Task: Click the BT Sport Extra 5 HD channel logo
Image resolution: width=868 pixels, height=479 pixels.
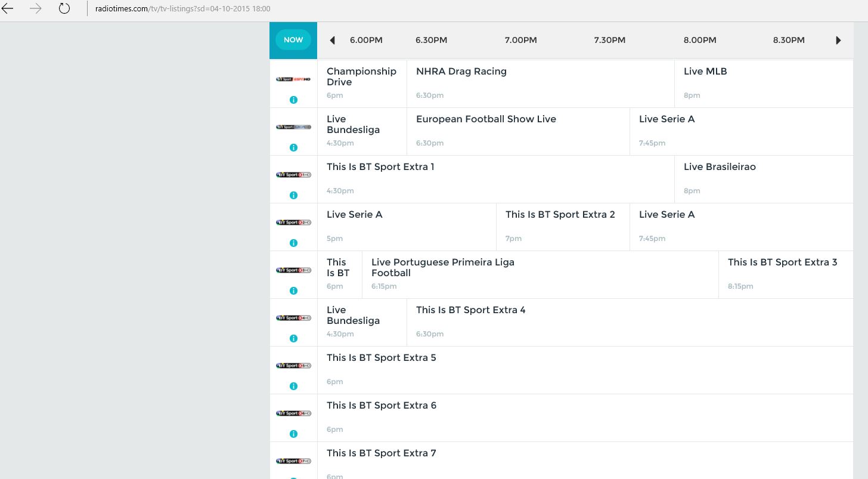Action: click(x=293, y=366)
